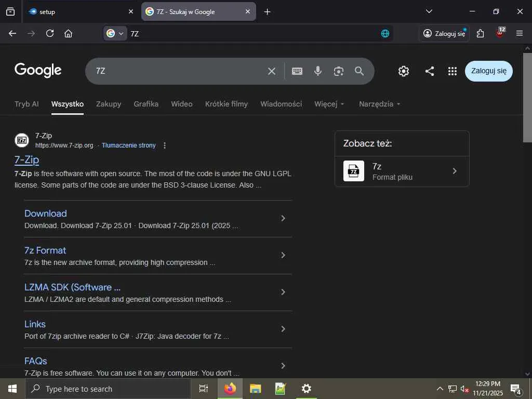Open the browser hamburger menu
This screenshot has width=532, height=399.
(520, 33)
